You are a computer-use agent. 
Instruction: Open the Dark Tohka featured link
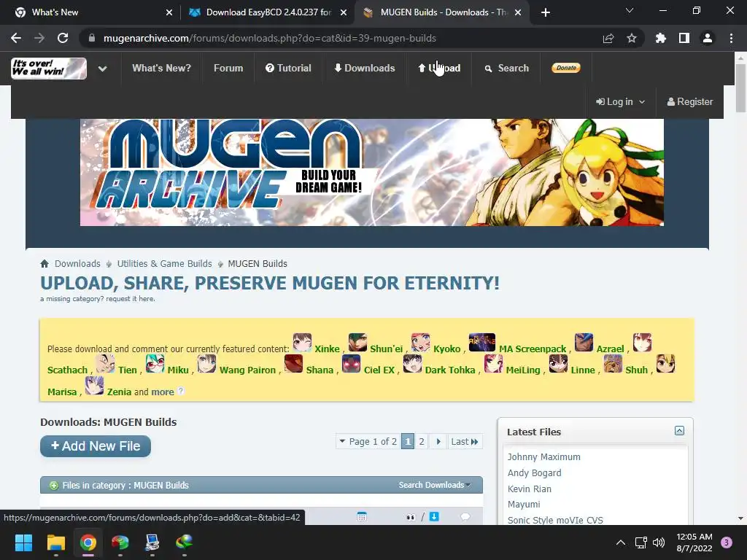(450, 370)
